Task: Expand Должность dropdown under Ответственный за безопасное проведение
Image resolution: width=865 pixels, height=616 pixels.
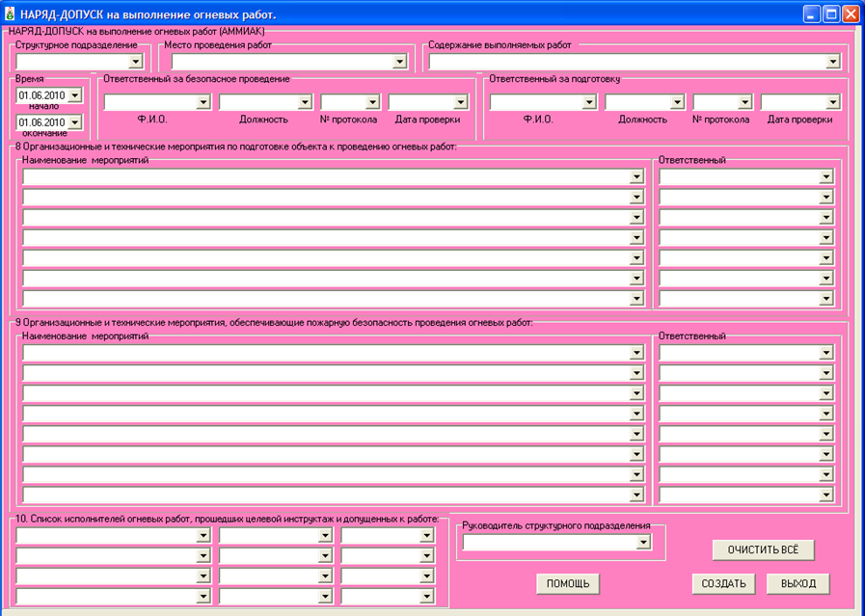Action: click(305, 101)
